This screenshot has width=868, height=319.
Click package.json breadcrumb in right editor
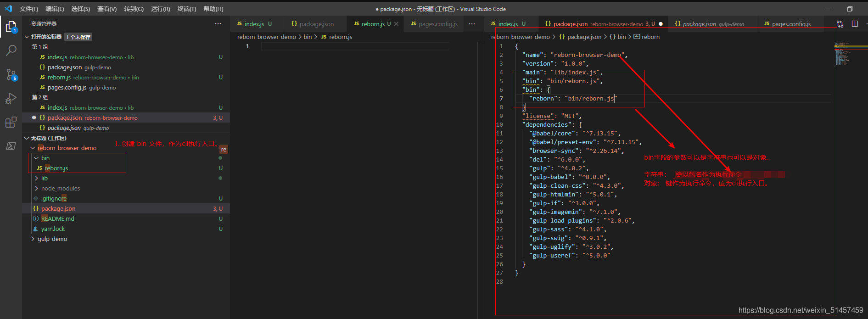tap(584, 37)
